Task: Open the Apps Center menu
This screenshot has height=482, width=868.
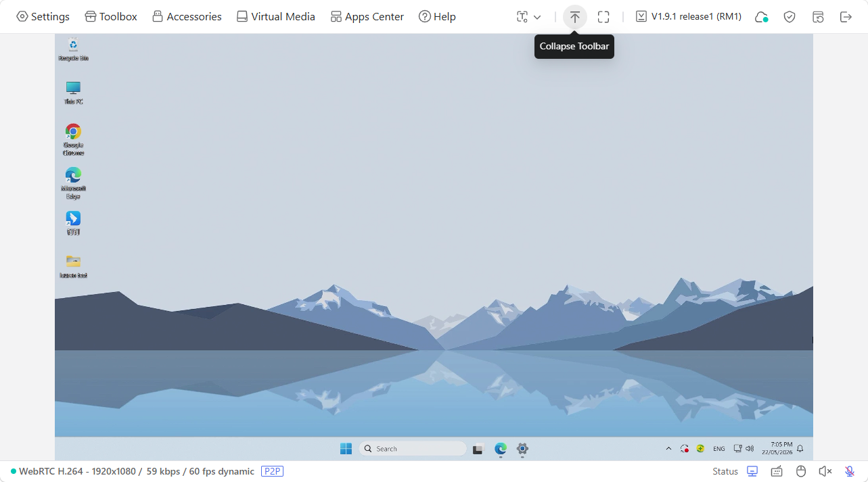Action: pyautogui.click(x=367, y=17)
